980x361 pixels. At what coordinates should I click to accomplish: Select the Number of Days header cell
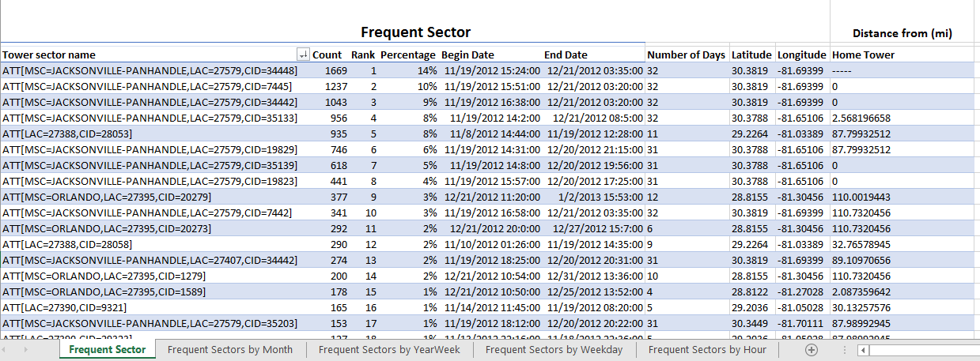pyautogui.click(x=686, y=55)
